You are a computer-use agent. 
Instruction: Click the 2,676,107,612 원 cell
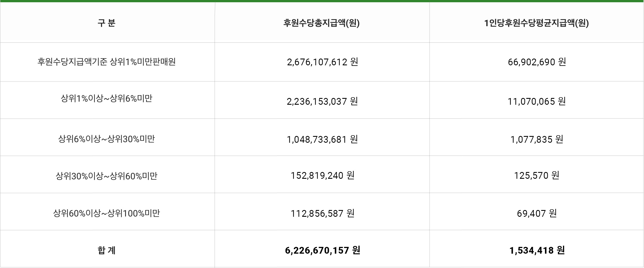(x=322, y=62)
